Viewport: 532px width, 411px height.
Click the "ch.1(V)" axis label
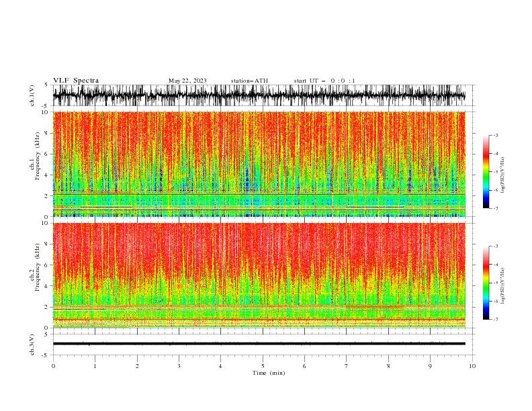pyautogui.click(x=32, y=95)
